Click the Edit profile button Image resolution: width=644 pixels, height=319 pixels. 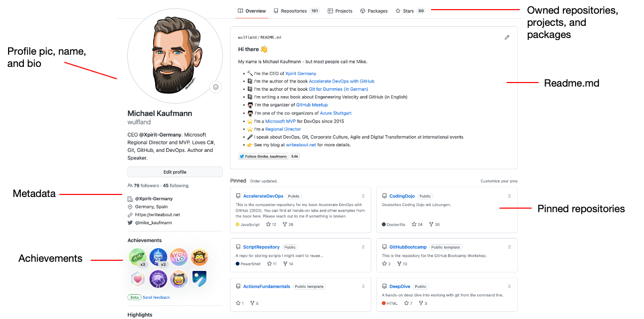click(174, 172)
